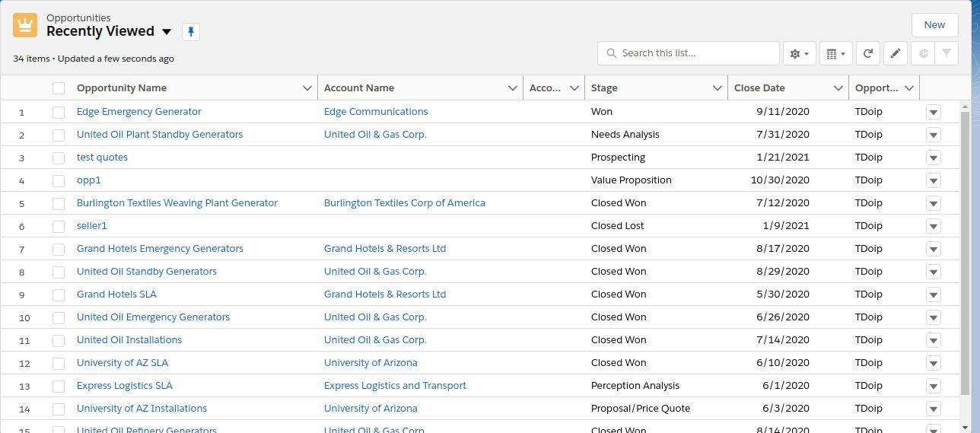Viewport: 980px width, 433px height.
Task: Click the Value Proposition stage cell
Action: click(x=632, y=180)
